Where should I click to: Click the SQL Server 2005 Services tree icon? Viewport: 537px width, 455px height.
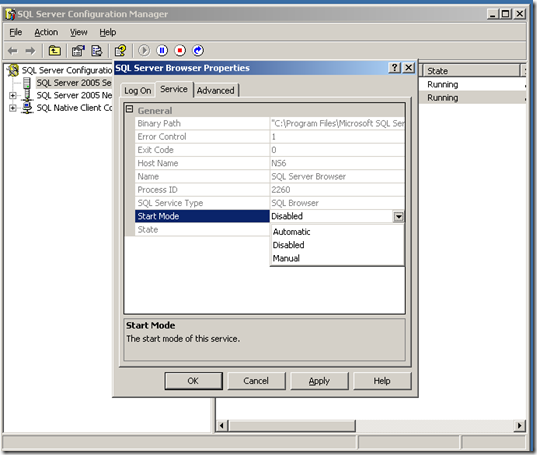tap(27, 83)
